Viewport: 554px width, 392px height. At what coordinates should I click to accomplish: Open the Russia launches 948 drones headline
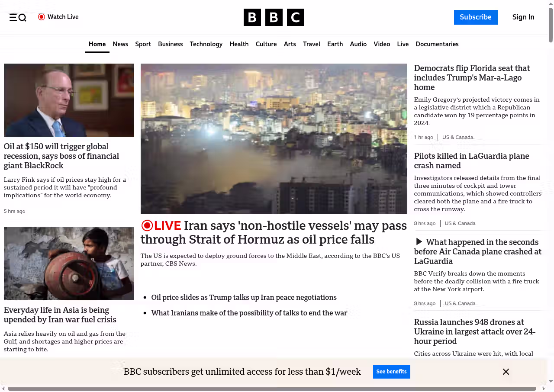point(475,331)
